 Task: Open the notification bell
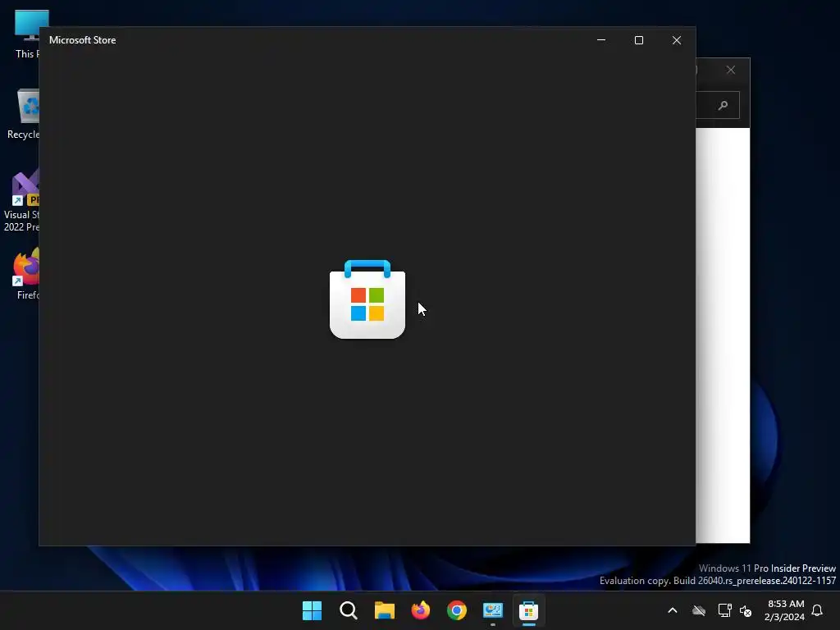(817, 610)
